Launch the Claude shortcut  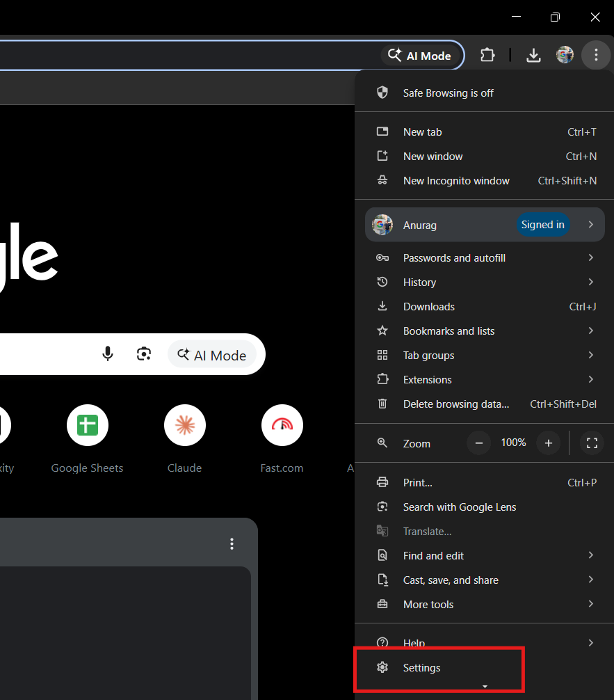184,425
